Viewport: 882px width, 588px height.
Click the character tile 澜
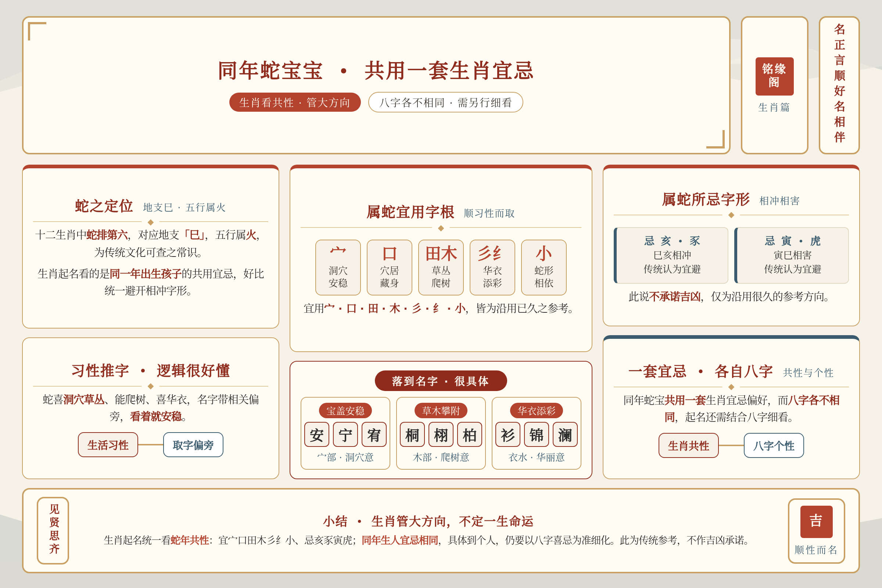[x=565, y=434]
